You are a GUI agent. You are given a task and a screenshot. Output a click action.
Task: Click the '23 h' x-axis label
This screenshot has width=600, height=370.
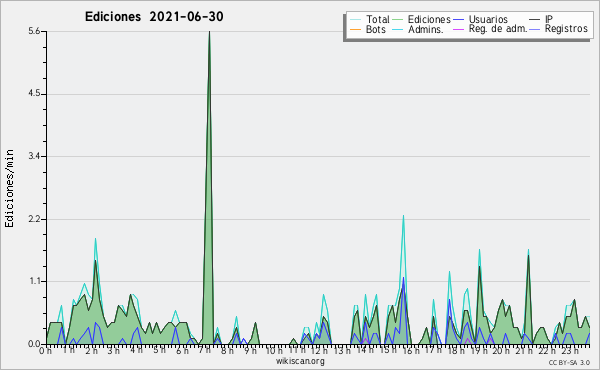569,351
